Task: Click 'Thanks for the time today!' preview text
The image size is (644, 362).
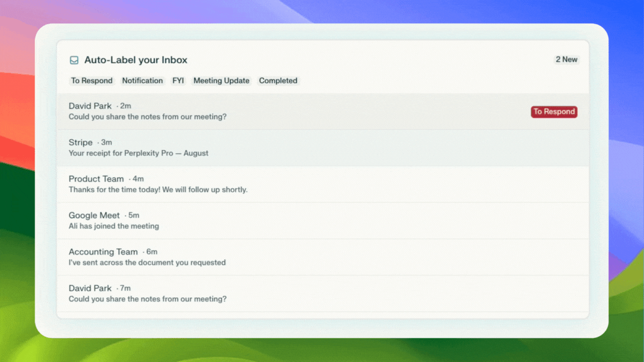Action: click(158, 189)
